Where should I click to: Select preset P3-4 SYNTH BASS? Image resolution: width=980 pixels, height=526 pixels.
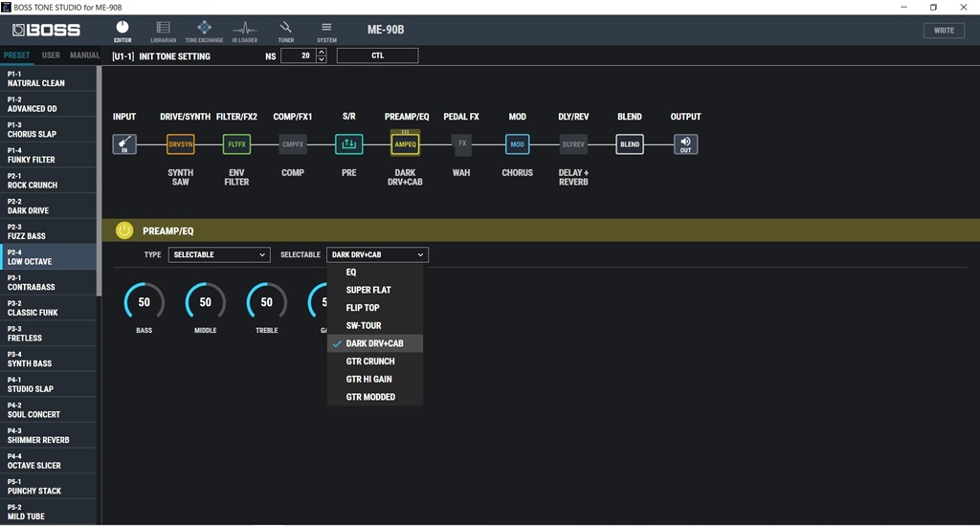coord(48,360)
